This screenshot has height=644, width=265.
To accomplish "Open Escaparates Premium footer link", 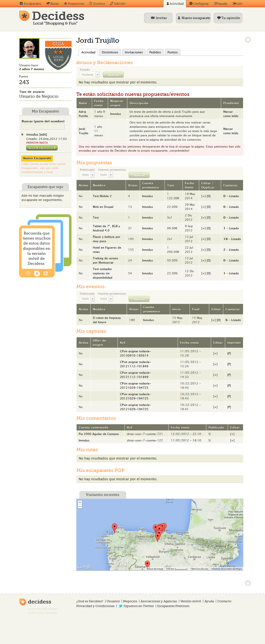I will click(173, 606).
